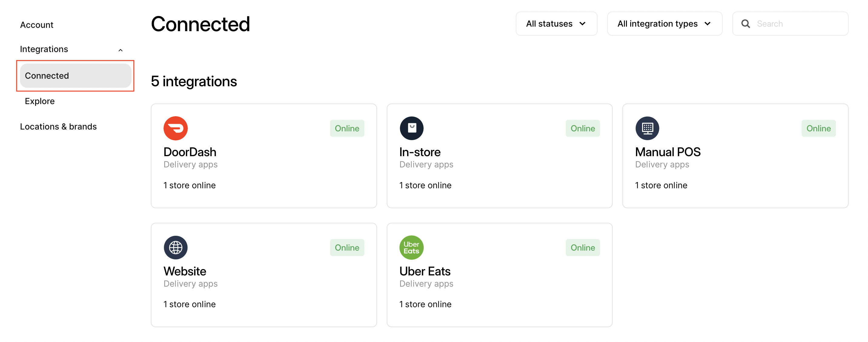Go to Explore in the sidebar
This screenshot has width=868, height=342.
(40, 101)
